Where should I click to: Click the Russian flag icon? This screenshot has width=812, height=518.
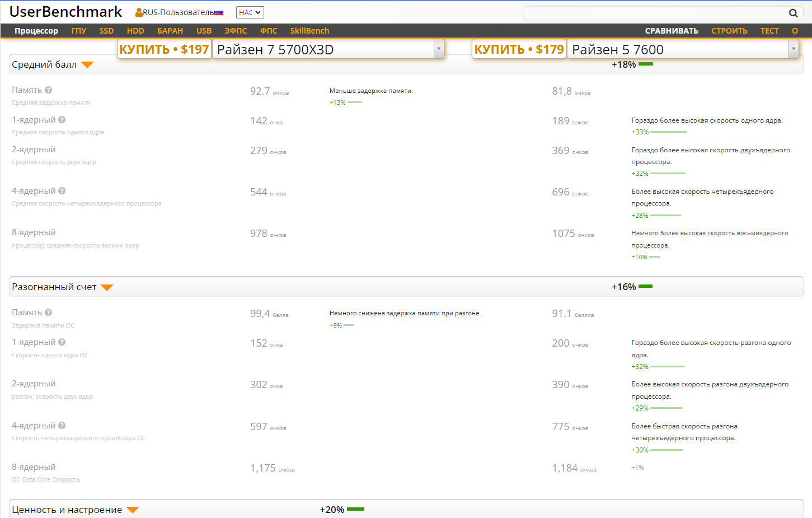click(219, 12)
